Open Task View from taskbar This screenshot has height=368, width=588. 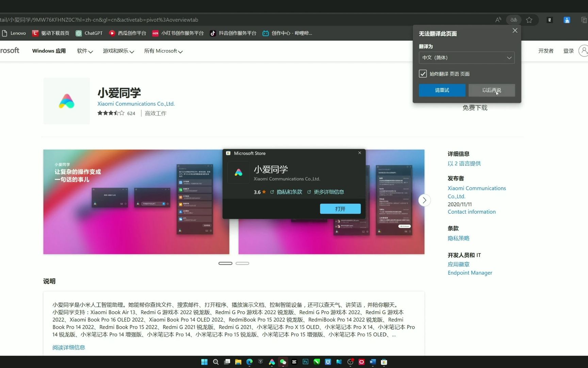(227, 362)
